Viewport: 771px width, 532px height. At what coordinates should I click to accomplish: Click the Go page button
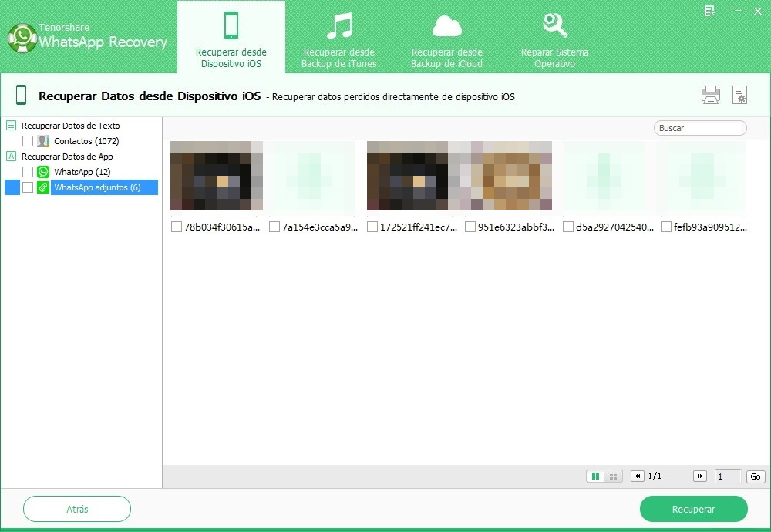click(x=756, y=476)
